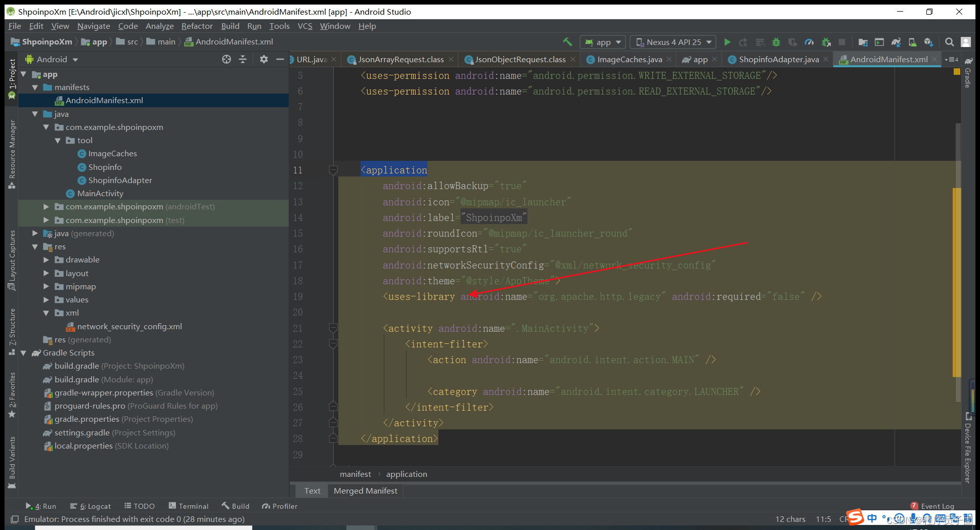Run the app with the green play button
Image resolution: width=980 pixels, height=530 pixels.
[x=727, y=42]
